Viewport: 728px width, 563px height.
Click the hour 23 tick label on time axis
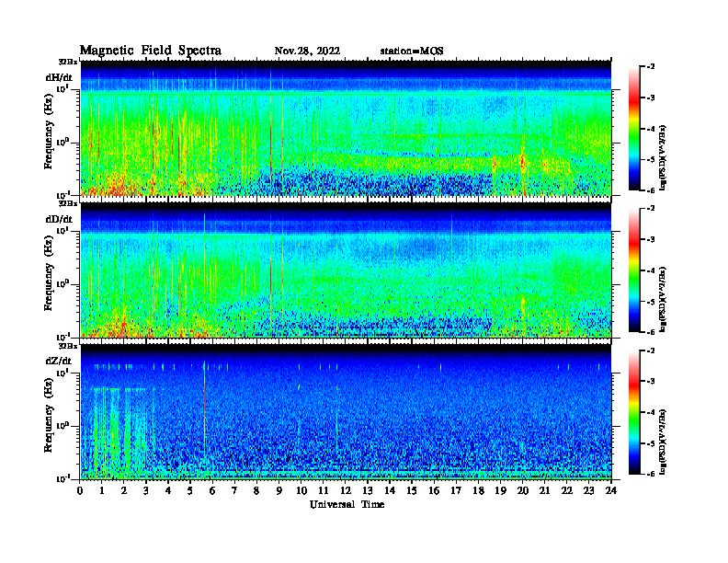pos(588,491)
